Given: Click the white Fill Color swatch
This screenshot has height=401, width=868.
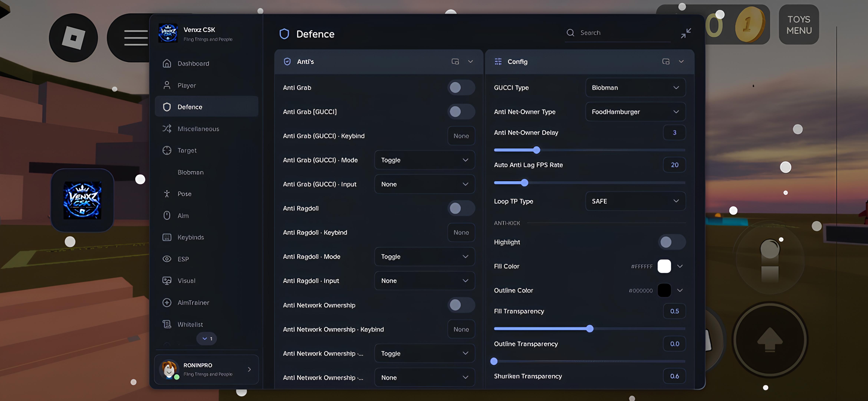Looking at the screenshot, I should (x=664, y=266).
